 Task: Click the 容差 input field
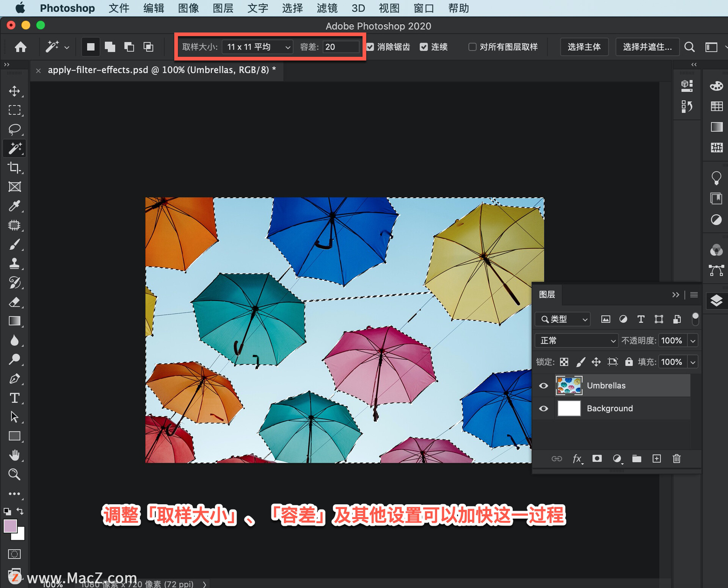(341, 47)
